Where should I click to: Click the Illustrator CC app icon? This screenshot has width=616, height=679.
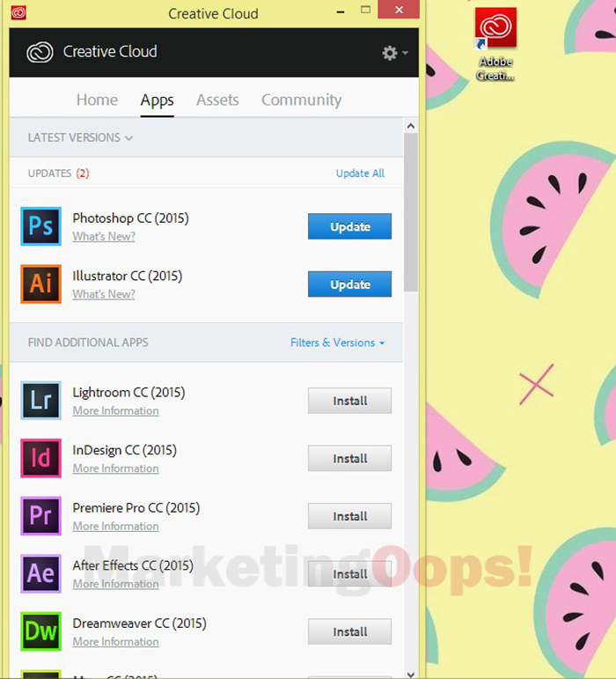[x=40, y=284]
